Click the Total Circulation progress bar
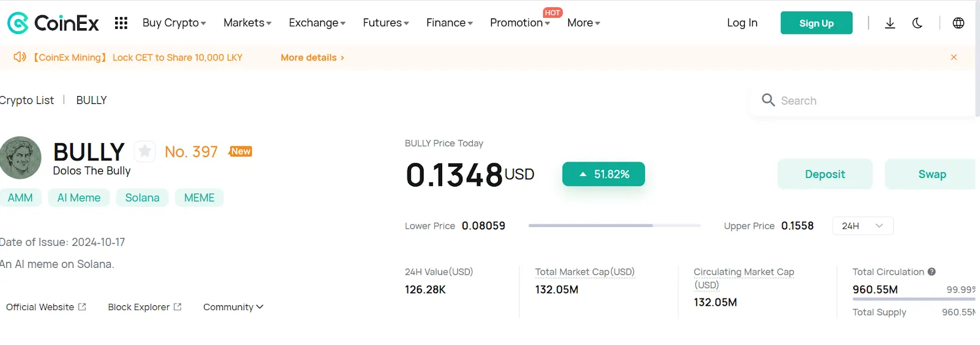 pyautogui.click(x=913, y=299)
